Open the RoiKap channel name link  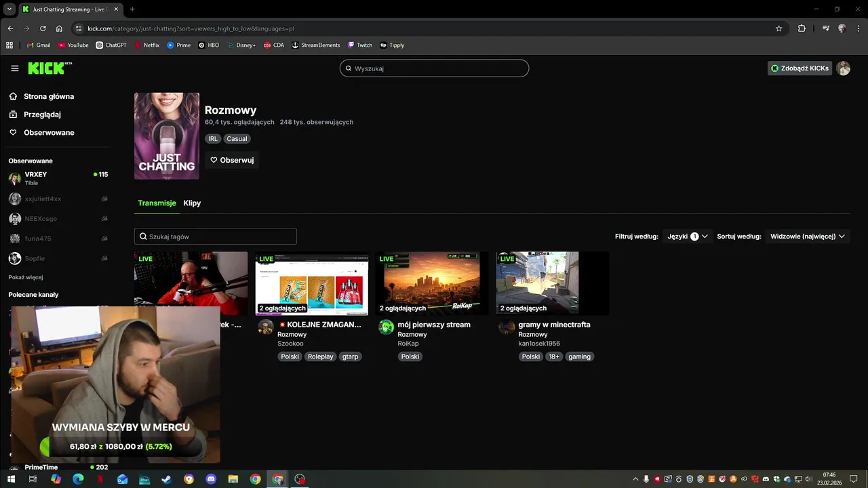tap(408, 344)
